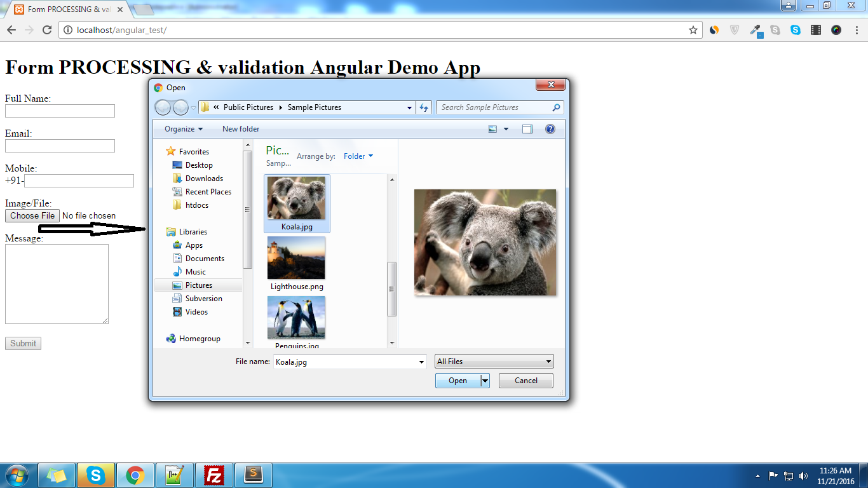Launch FileZilla from the taskbar
This screenshot has width=868, height=488.
(215, 475)
